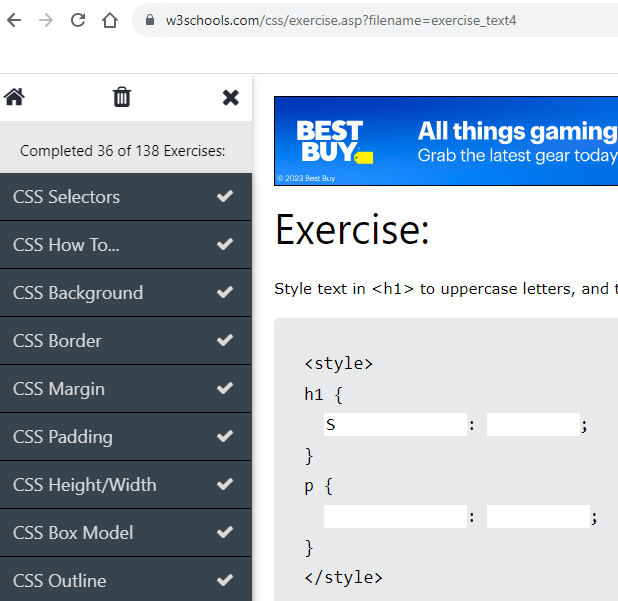Open the CSS Selectors exercise section

click(66, 197)
